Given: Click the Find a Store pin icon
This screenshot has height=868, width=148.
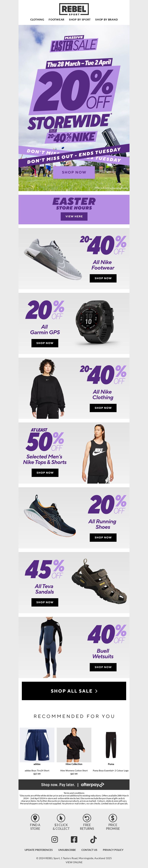Looking at the screenshot, I should coord(35,818).
